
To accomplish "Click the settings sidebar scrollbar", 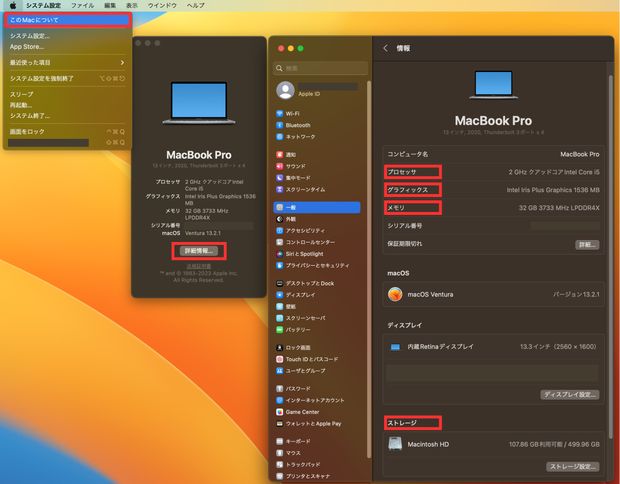I will point(369,269).
